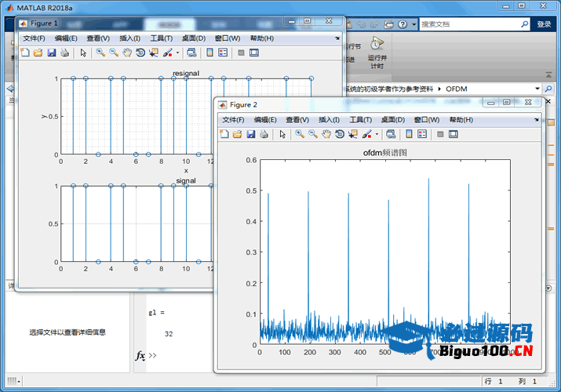Open Brush color dropdown arrow in Figure 1

pyautogui.click(x=177, y=53)
